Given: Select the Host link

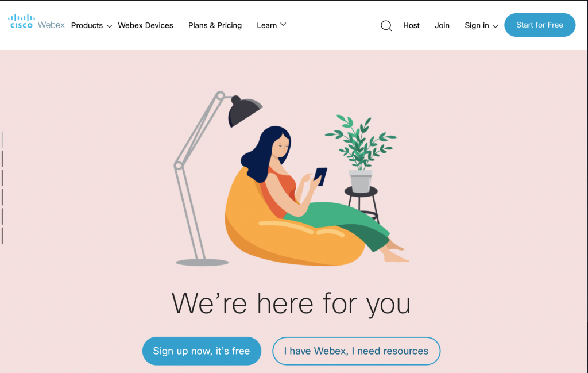Looking at the screenshot, I should [x=411, y=25].
